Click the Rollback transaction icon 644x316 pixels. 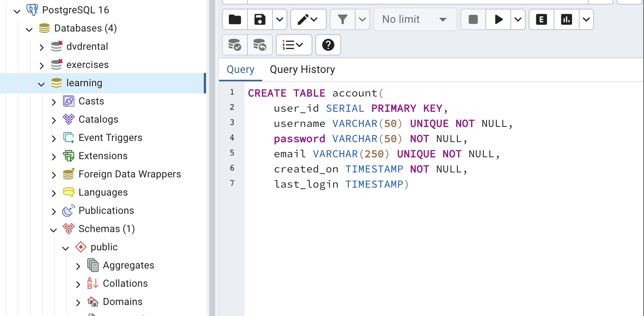pos(260,45)
